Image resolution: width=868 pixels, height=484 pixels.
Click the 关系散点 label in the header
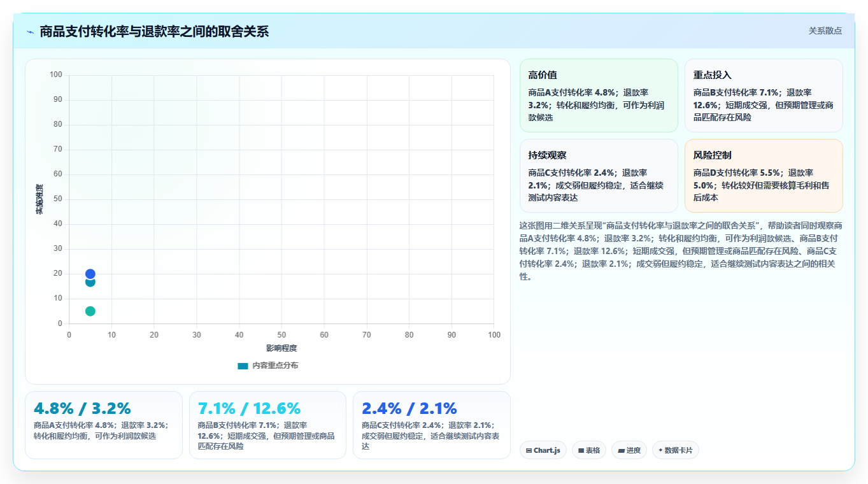pos(825,31)
